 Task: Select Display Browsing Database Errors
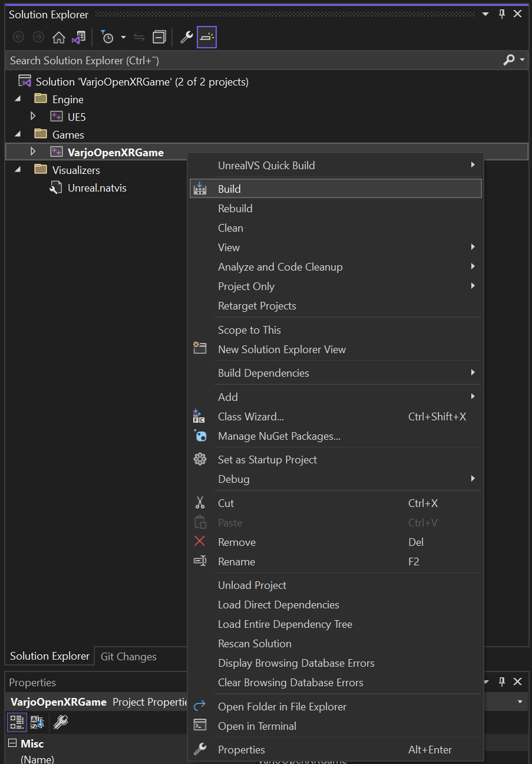pos(335,663)
